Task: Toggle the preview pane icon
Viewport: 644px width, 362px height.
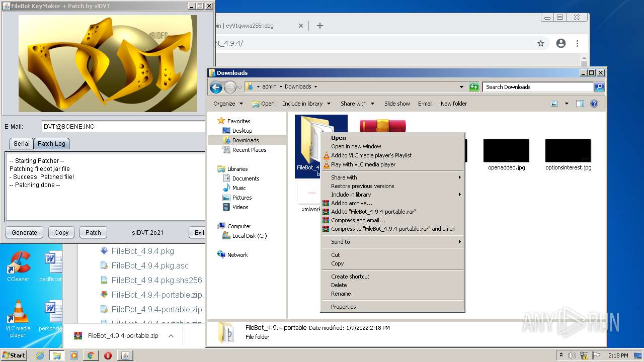Action: click(x=580, y=104)
